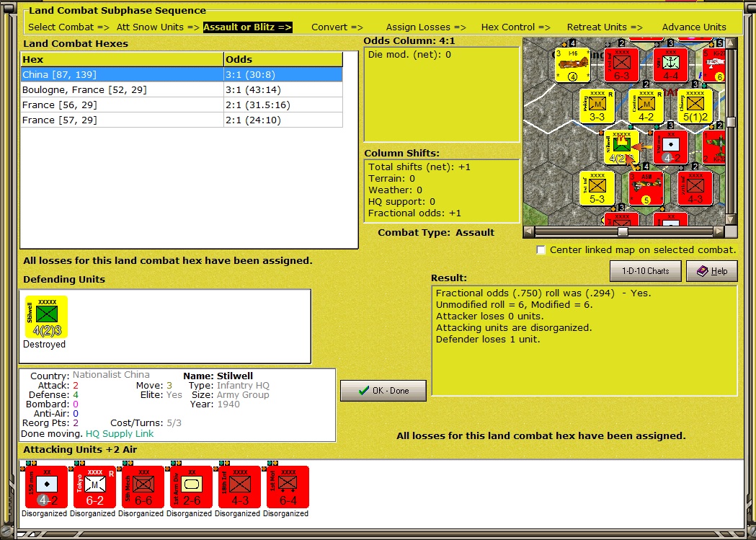The width and height of the screenshot is (756, 540).
Task: Select the Ki-27 aircraft counter on the map
Action: click(x=713, y=65)
